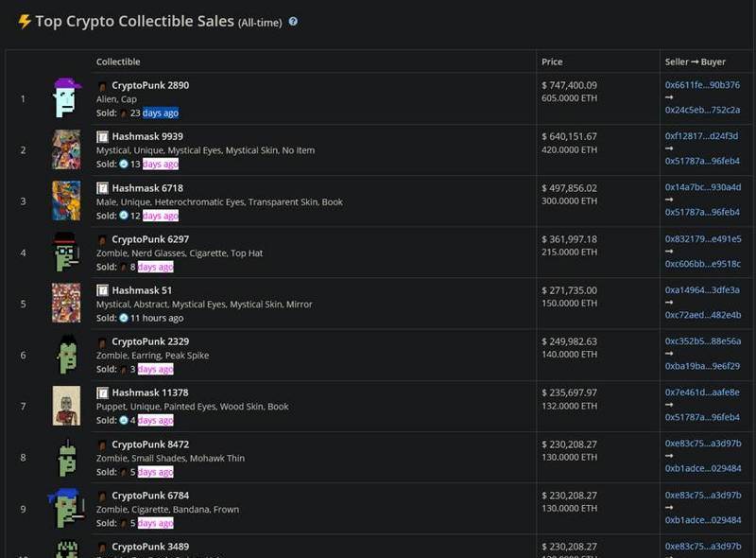Click the Hashmask icon beside Hashmask 6718
The image size is (756, 558).
coord(102,188)
